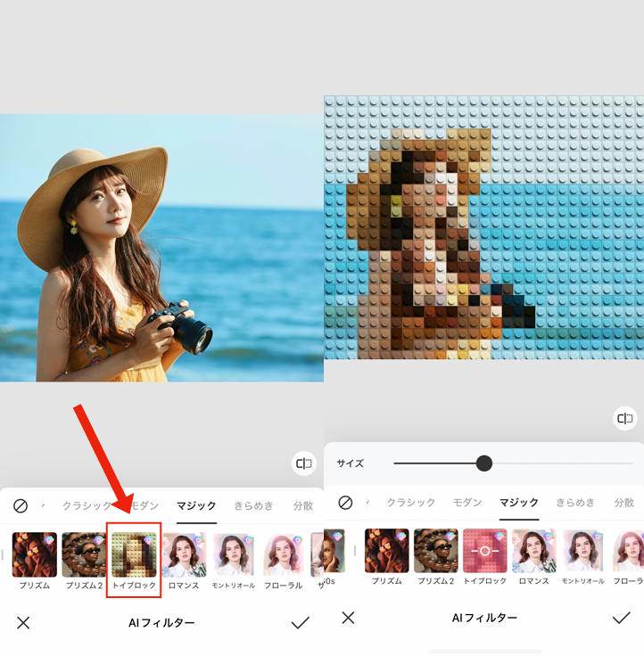Open モダン tab in left screen

point(144,505)
